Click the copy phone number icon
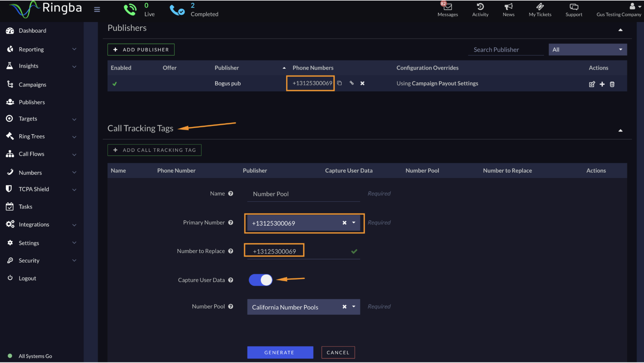 coord(339,83)
